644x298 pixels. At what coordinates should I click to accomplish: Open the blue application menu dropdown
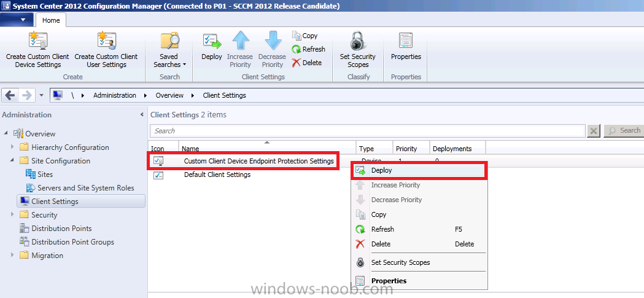point(18,19)
